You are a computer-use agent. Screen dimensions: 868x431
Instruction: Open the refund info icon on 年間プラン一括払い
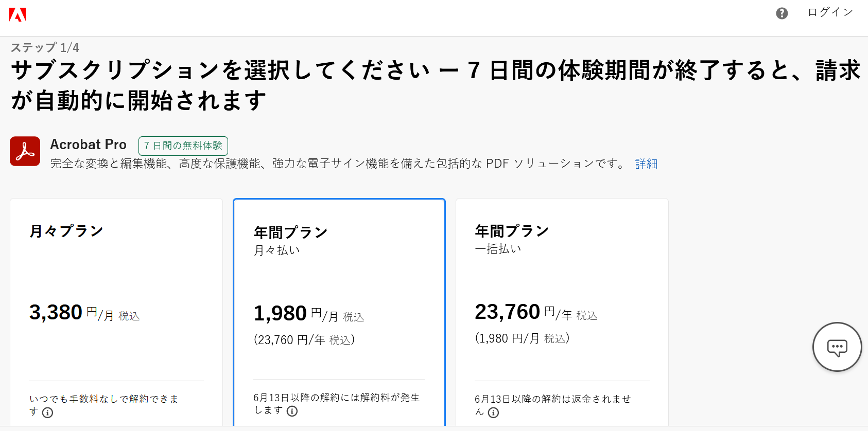[493, 412]
